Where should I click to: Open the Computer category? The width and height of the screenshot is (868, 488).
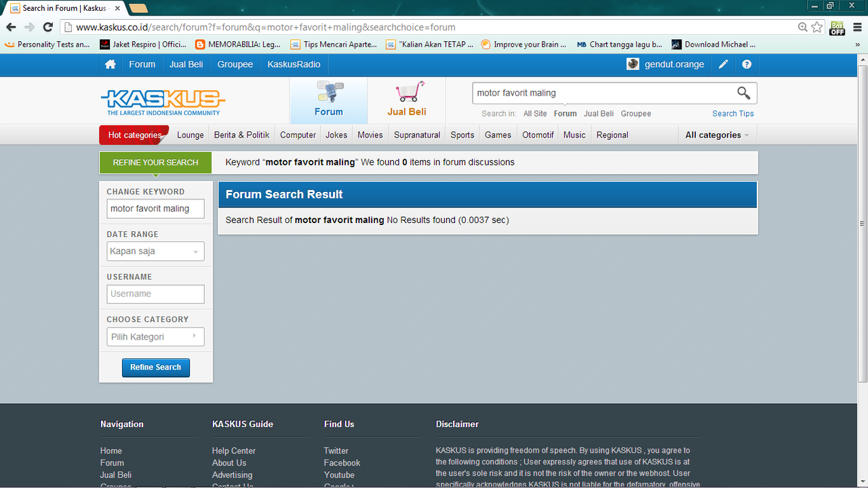(x=298, y=135)
